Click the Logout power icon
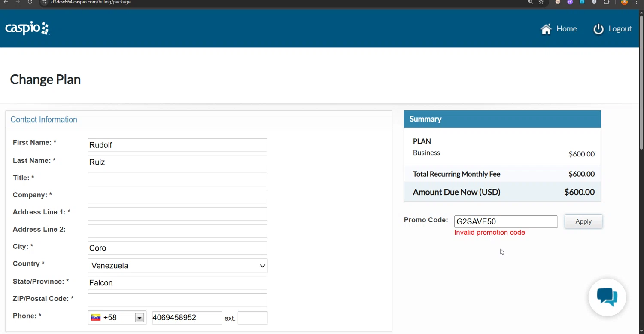 pos(598,29)
